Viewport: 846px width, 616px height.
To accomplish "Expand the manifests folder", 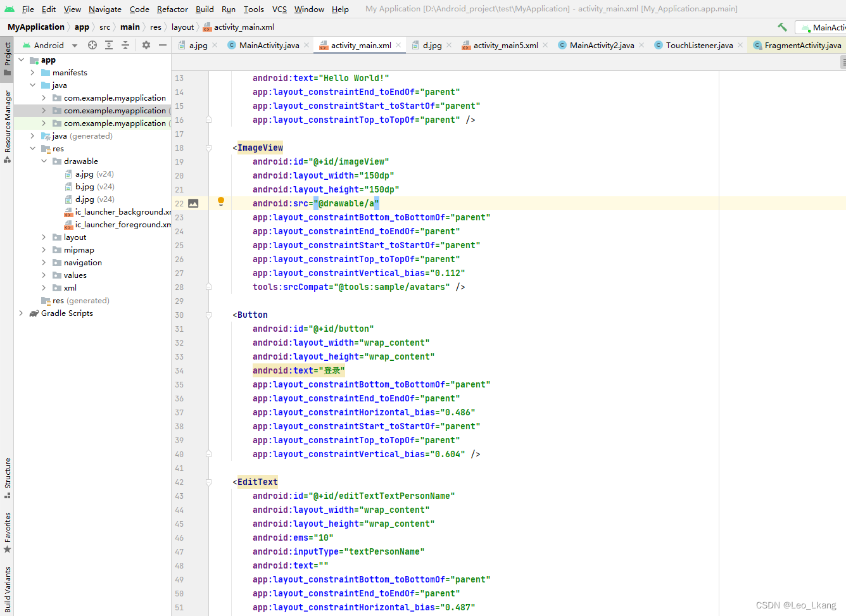I will pos(32,72).
